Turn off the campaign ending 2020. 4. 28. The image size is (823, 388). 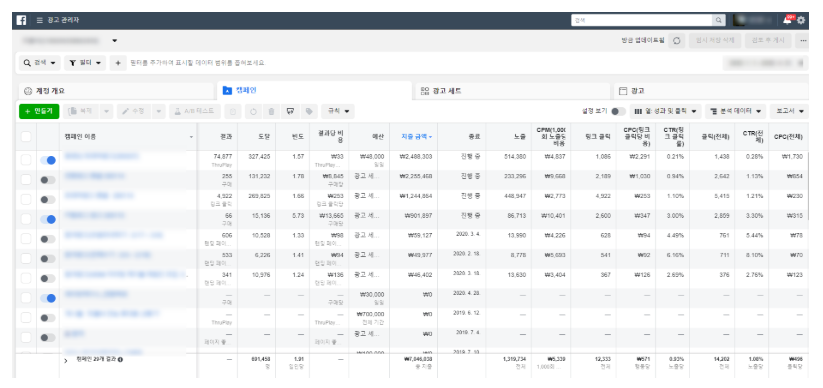[x=48, y=298]
